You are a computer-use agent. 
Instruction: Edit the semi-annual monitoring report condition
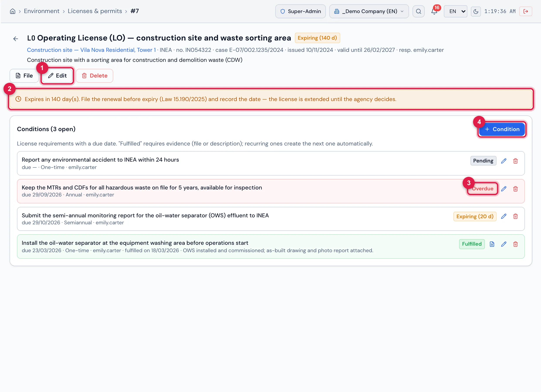click(x=504, y=216)
